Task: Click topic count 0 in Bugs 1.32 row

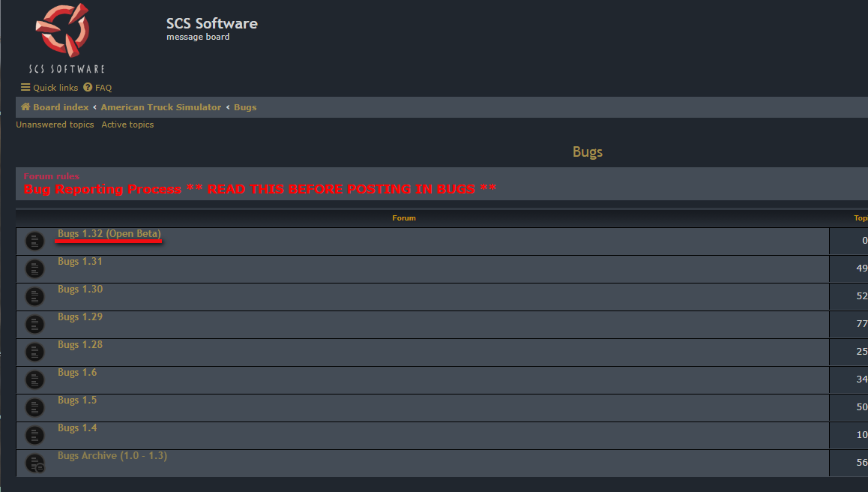Action: tap(865, 241)
